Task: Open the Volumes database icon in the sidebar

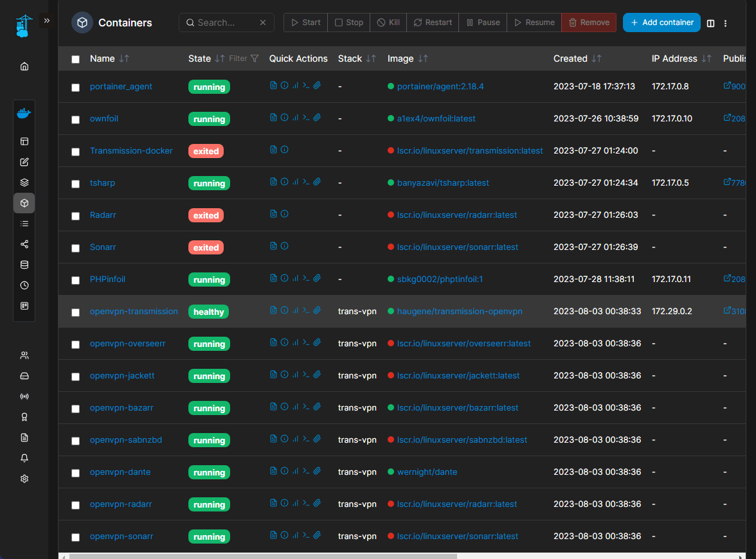Action: pos(24,265)
